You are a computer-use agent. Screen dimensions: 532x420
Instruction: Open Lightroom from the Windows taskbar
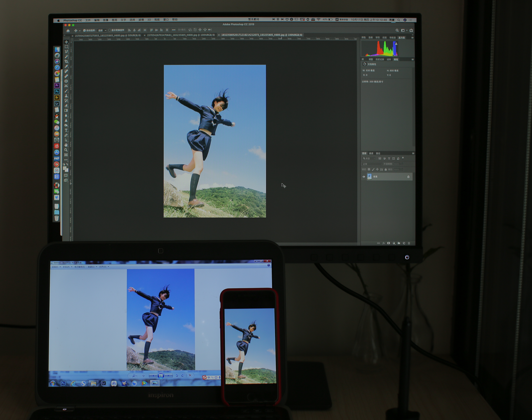coord(104,383)
